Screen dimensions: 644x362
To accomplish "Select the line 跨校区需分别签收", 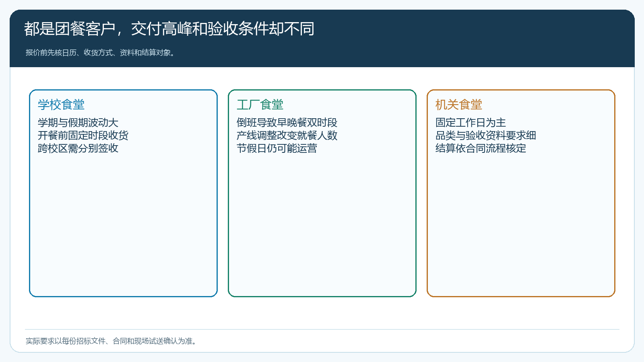I will (x=78, y=148).
